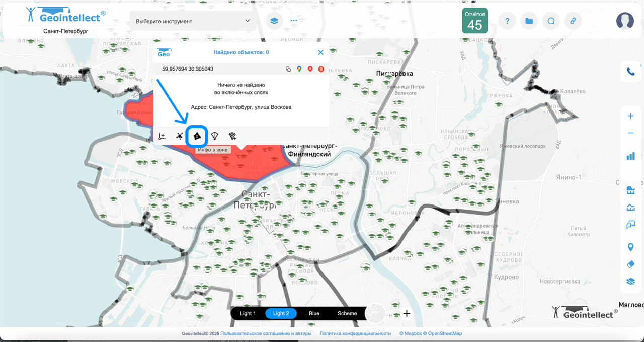Close the 'Найдено объектов' popup
The image size is (644, 342).
click(x=320, y=52)
